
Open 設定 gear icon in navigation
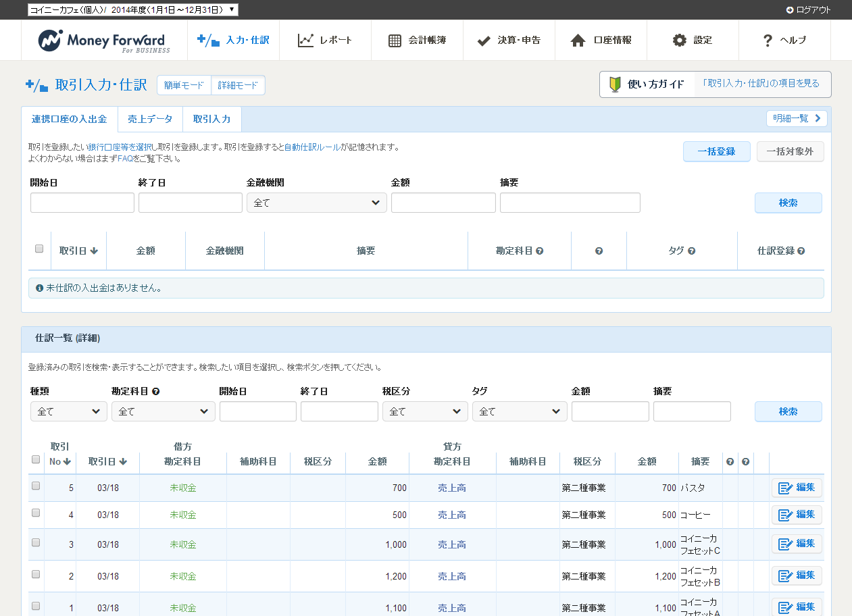click(679, 41)
